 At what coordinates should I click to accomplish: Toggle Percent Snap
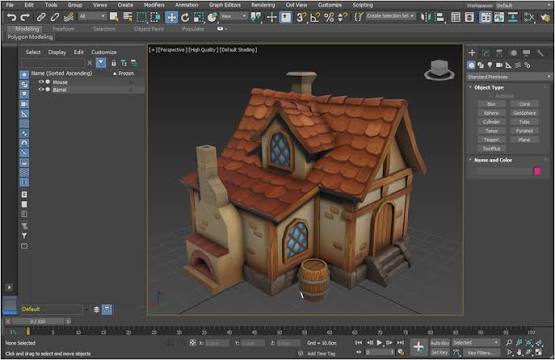[329, 17]
